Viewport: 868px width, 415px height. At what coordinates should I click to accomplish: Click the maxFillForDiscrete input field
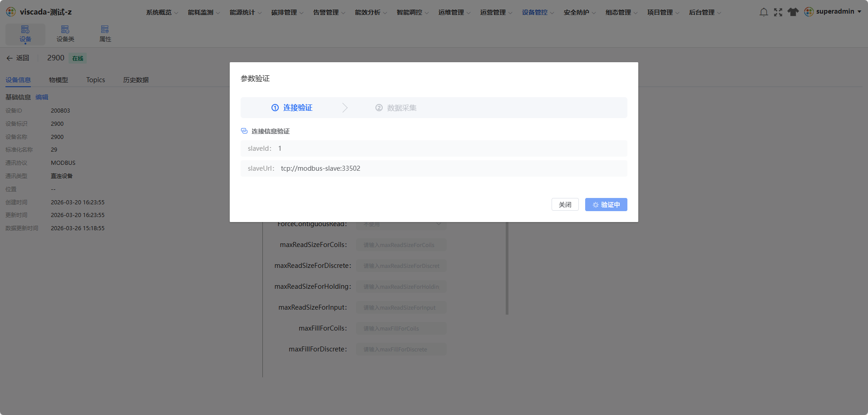click(401, 349)
